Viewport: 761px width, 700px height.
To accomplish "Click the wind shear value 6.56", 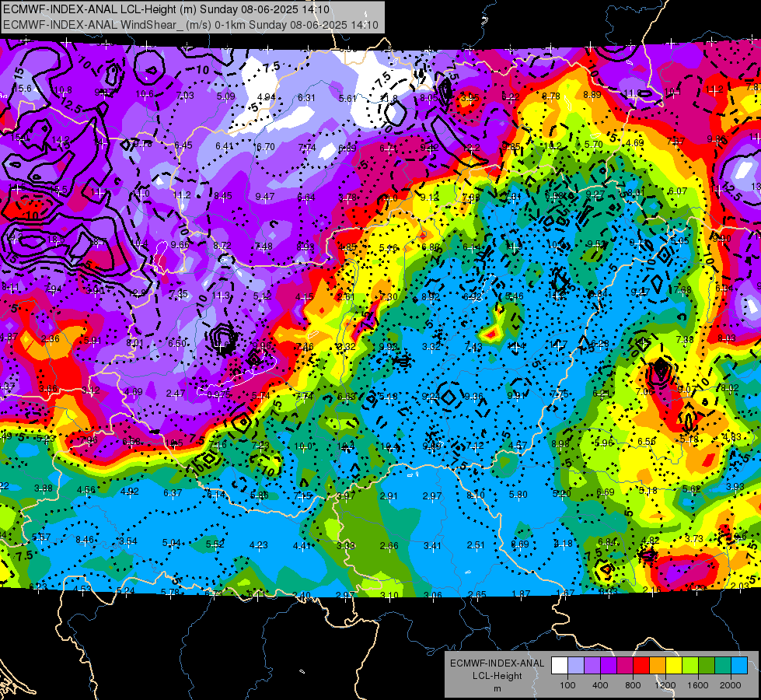I will click(647, 442).
